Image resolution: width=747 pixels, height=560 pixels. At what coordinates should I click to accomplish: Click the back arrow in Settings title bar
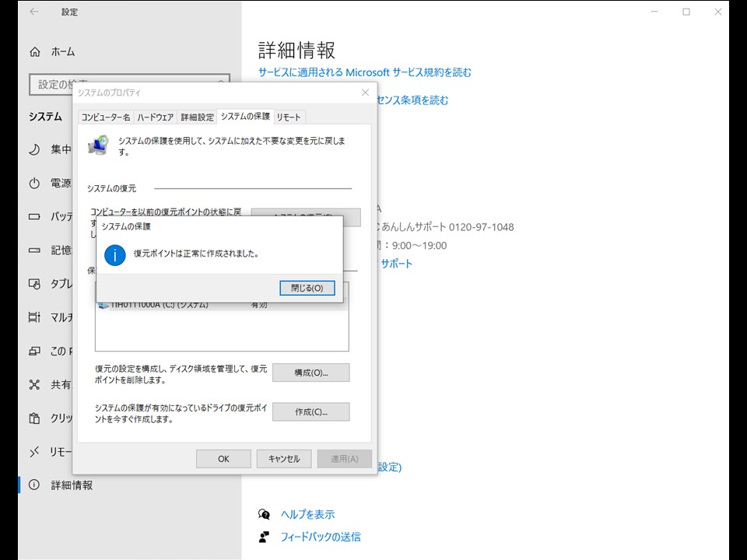(32, 12)
